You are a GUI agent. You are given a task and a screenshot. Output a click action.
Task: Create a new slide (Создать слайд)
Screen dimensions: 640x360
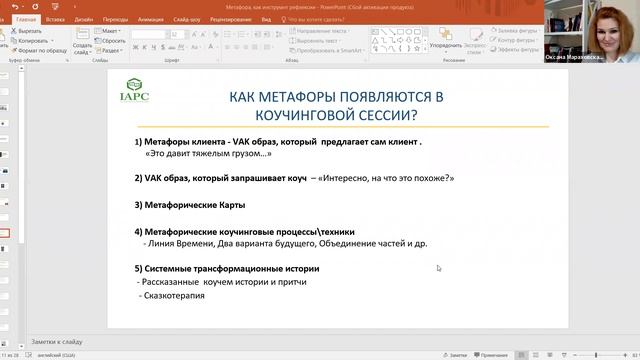[82, 42]
